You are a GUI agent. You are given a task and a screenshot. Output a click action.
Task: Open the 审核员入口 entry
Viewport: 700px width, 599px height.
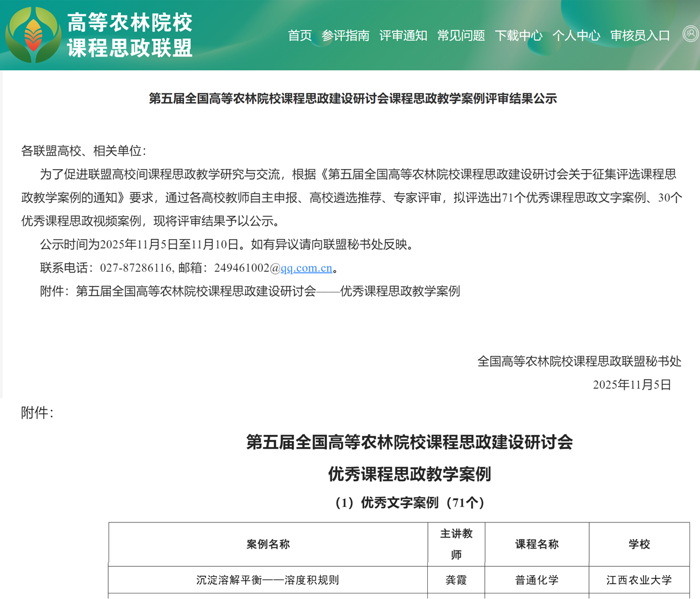640,35
